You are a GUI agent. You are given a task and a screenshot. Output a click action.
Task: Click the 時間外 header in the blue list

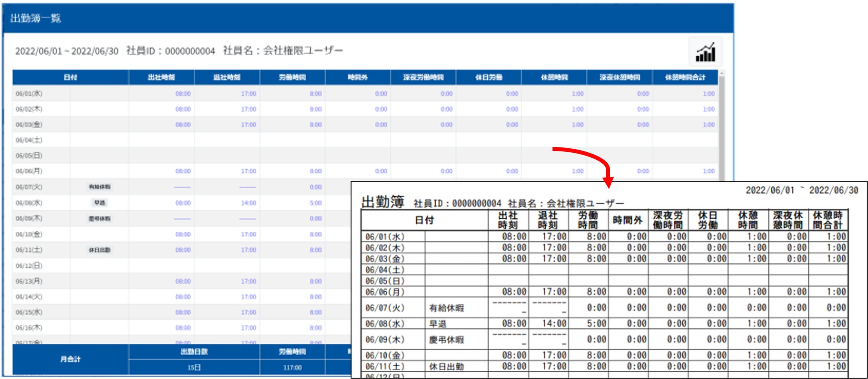(x=358, y=77)
